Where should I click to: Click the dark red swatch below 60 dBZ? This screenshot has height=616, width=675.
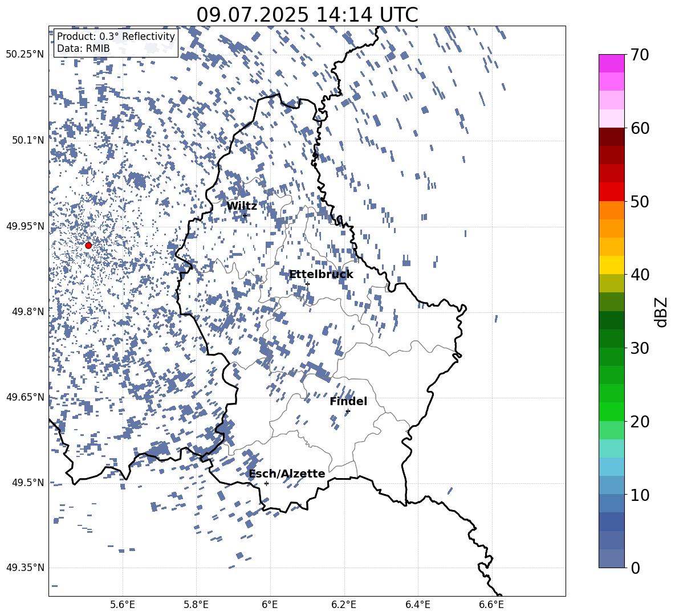pos(612,137)
